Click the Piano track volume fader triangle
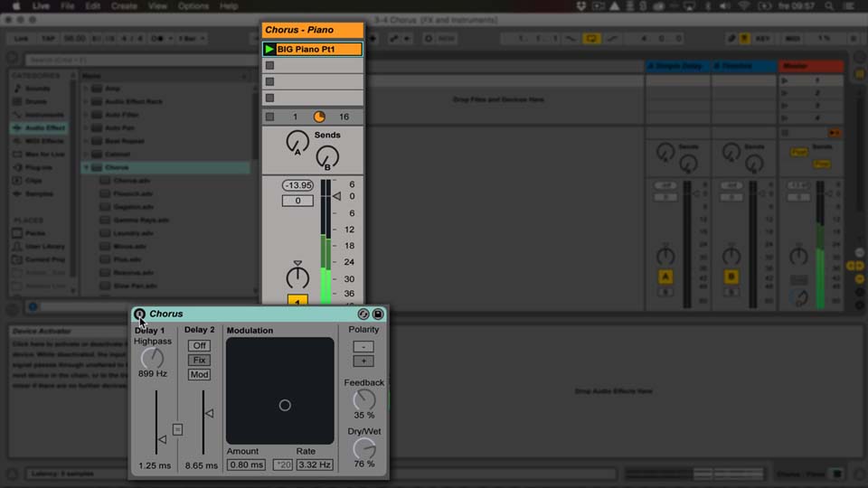Viewport: 868px width, 488px height. point(336,196)
